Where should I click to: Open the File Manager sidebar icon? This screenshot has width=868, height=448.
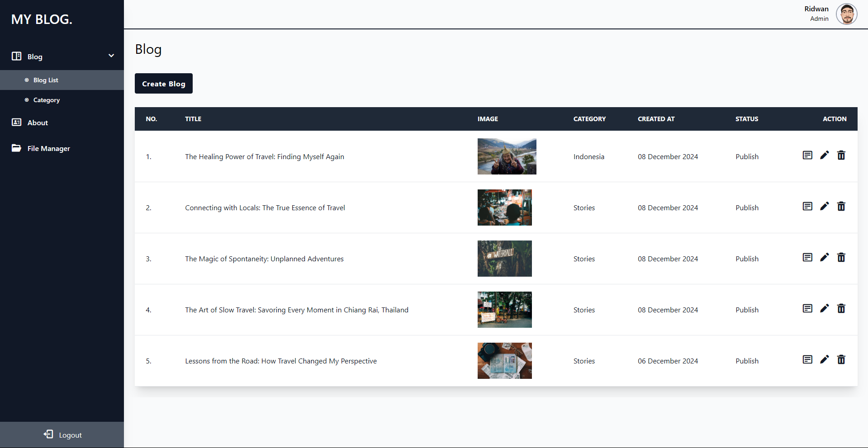tap(16, 148)
